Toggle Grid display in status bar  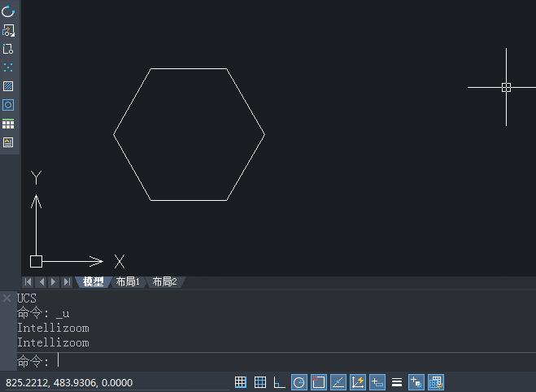tap(260, 382)
